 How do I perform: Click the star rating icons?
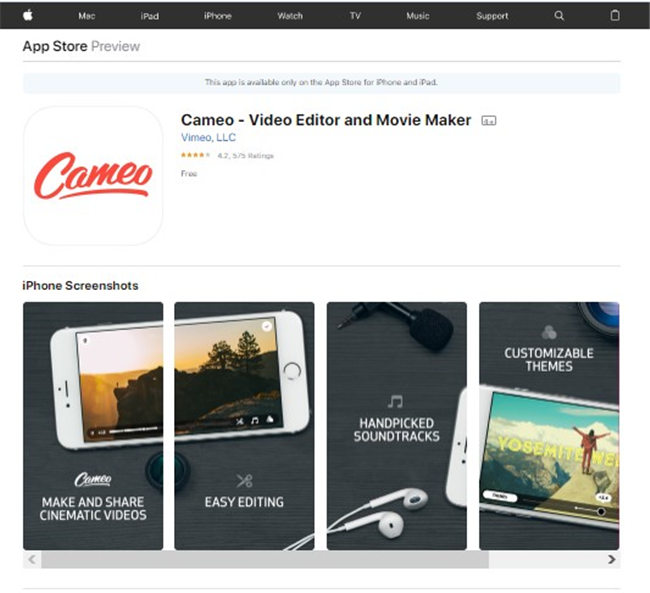tap(195, 155)
